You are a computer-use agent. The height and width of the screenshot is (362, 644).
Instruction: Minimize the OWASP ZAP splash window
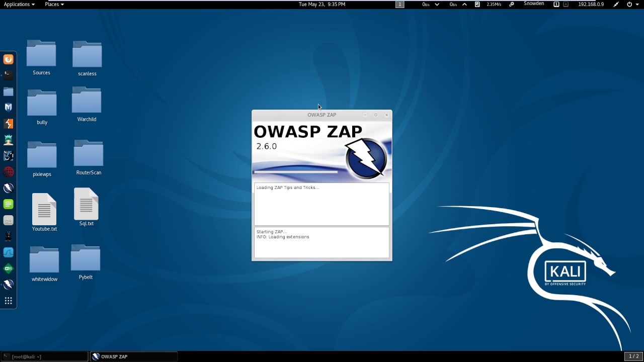point(365,115)
